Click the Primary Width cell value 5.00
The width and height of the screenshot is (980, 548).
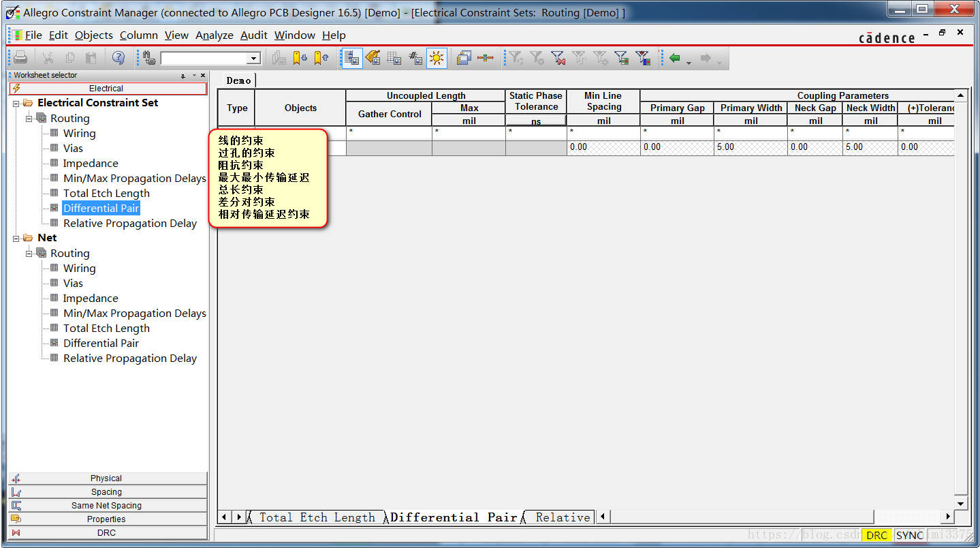750,147
